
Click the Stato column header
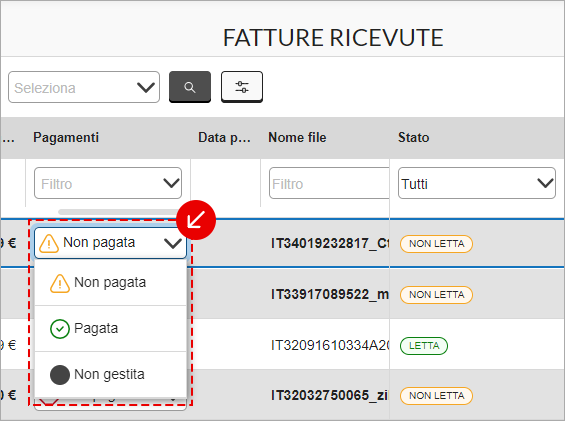(x=414, y=137)
